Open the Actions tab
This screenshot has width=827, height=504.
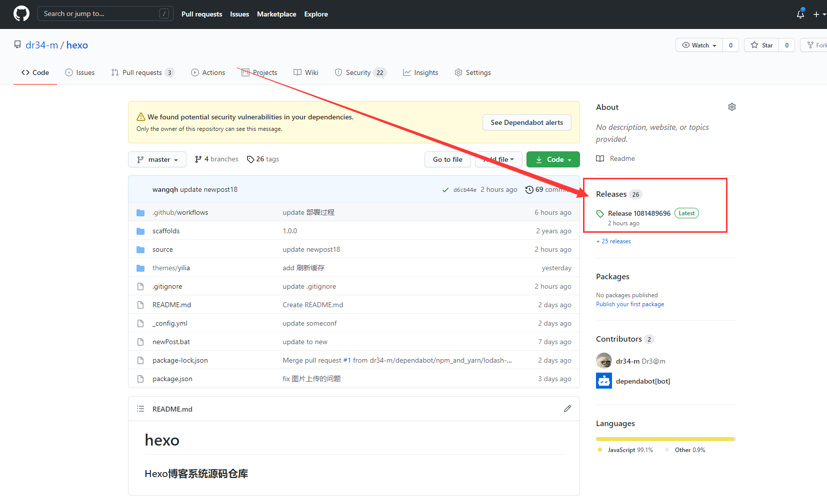(208, 72)
